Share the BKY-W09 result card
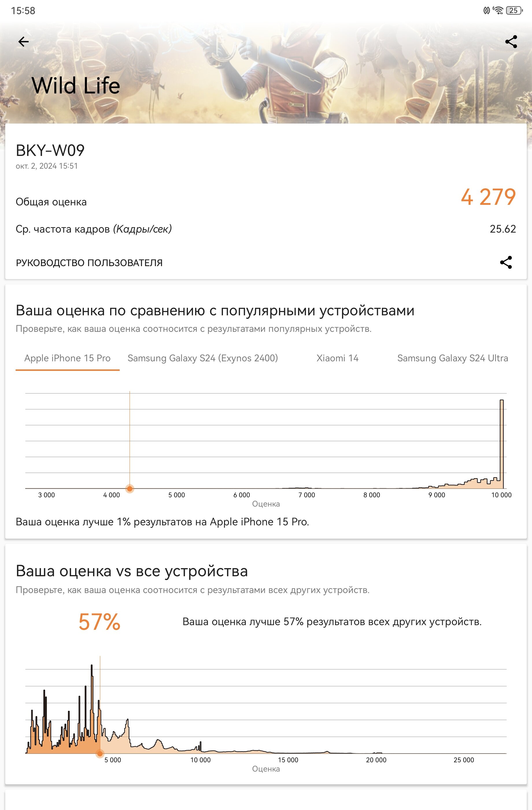532x810 pixels. click(x=506, y=262)
